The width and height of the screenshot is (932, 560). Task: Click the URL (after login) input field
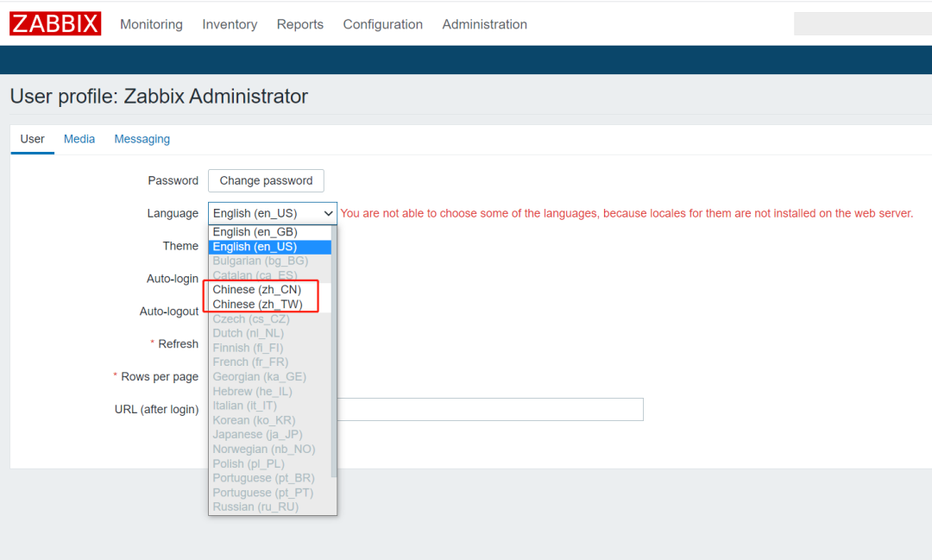point(490,410)
